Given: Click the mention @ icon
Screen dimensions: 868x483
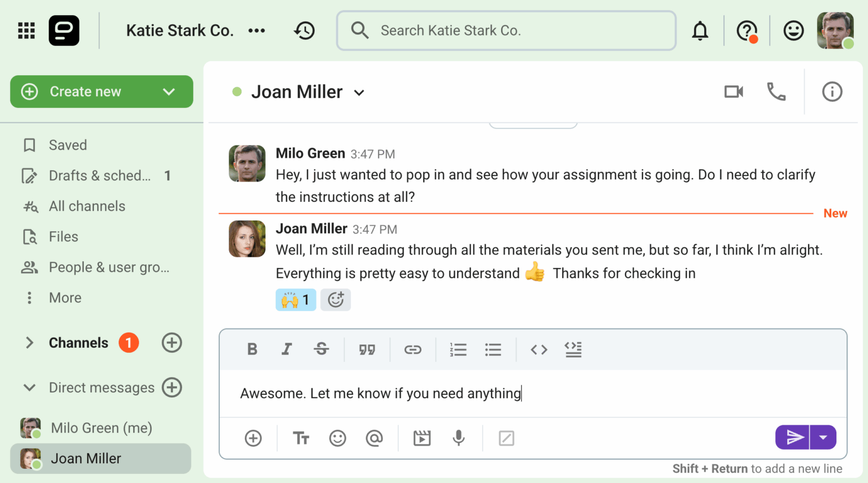Looking at the screenshot, I should 374,438.
